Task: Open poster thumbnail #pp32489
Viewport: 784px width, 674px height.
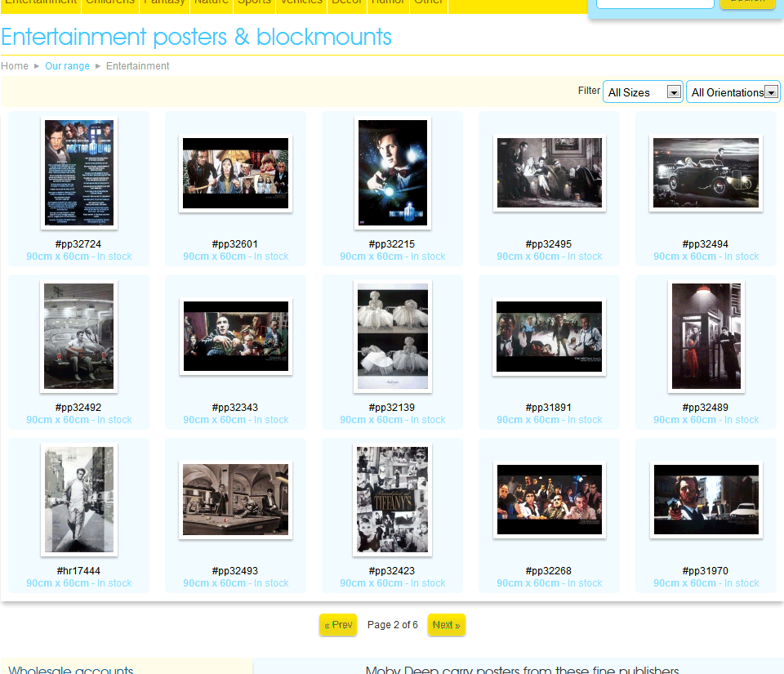Action: tap(706, 337)
